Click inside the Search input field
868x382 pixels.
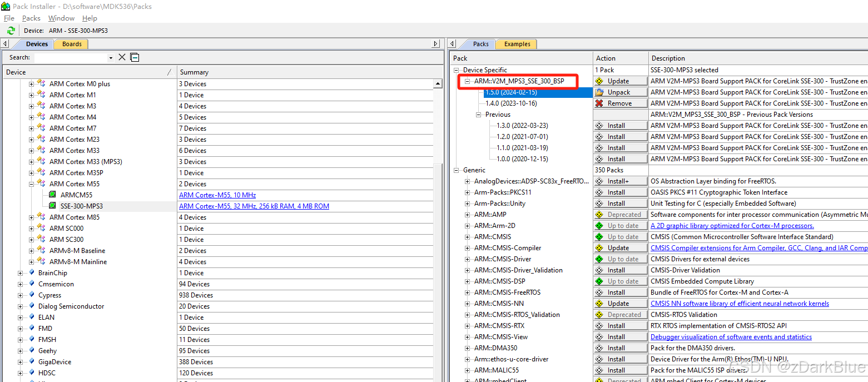71,58
